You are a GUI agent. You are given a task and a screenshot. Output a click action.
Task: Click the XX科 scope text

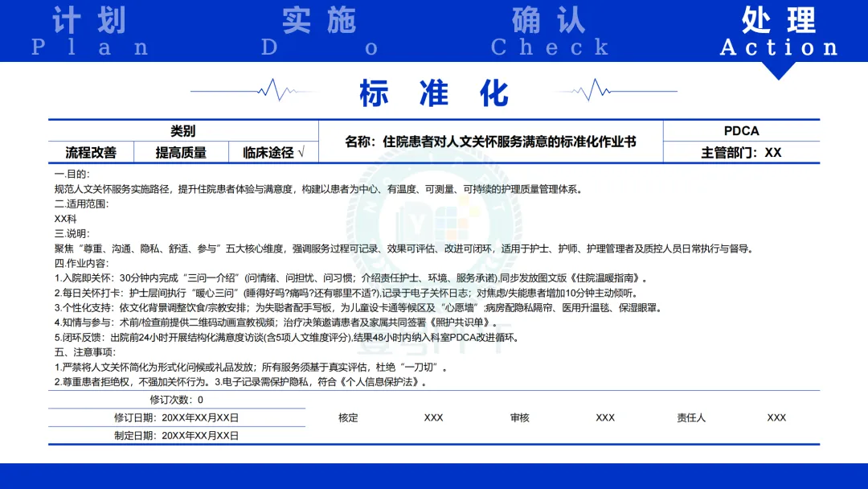[x=65, y=219]
